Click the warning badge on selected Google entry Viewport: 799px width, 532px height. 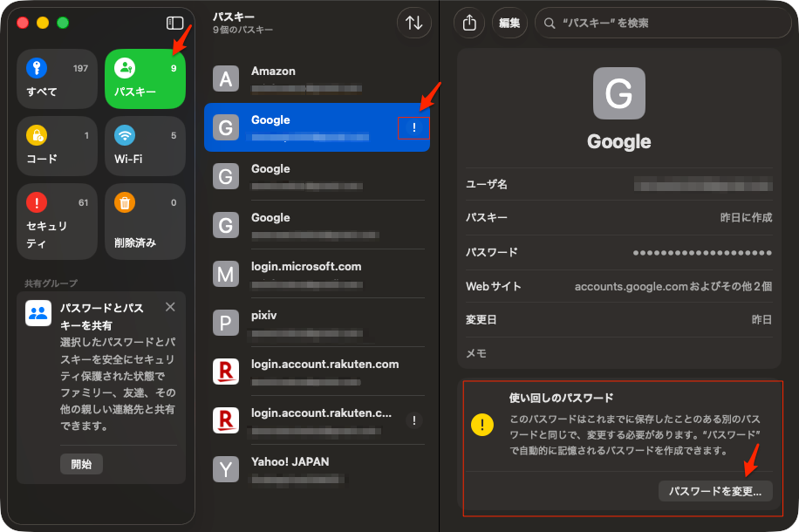[413, 128]
